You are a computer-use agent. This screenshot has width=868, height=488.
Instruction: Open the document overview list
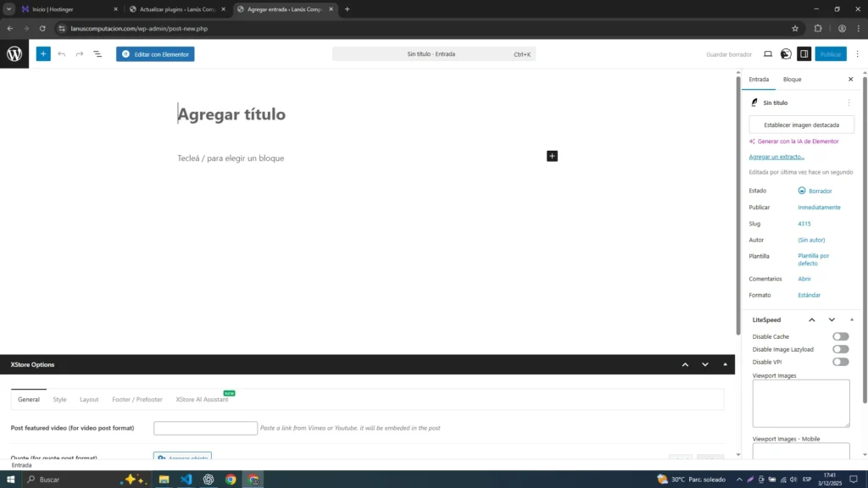(97, 54)
